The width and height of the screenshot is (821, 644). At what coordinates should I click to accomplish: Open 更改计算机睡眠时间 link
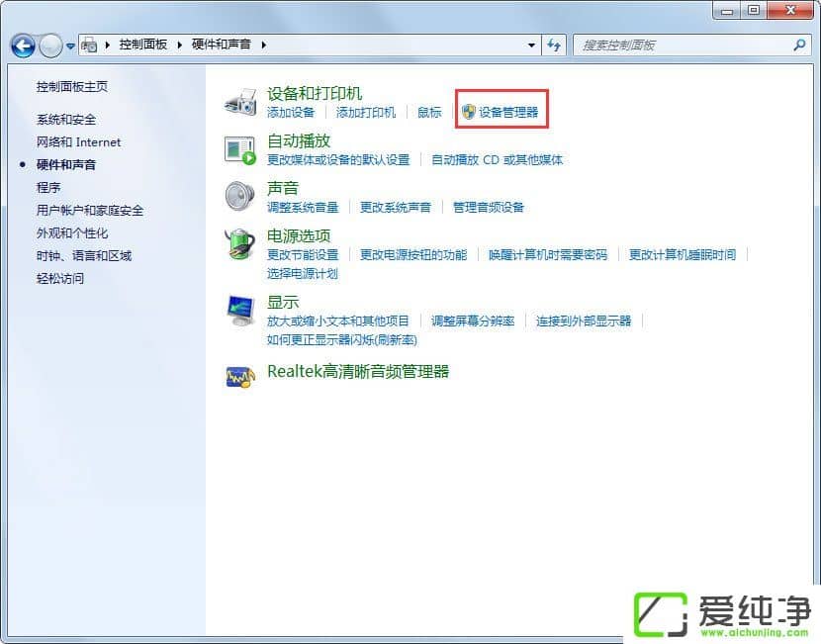pyautogui.click(x=683, y=255)
